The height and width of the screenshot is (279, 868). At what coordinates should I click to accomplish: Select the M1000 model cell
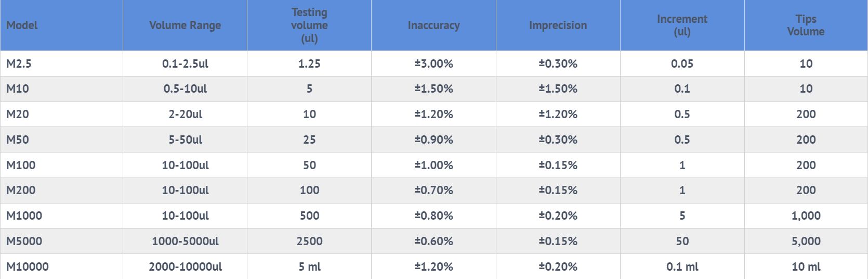(x=24, y=215)
